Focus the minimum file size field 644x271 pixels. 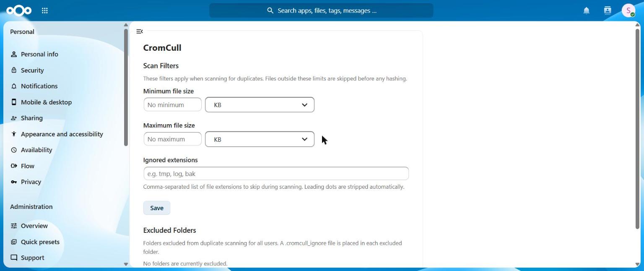pos(172,105)
